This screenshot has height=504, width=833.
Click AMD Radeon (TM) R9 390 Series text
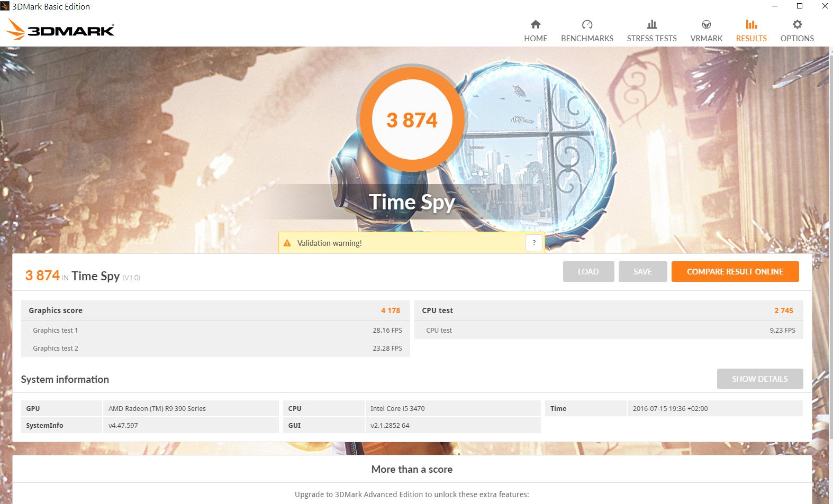tap(157, 408)
